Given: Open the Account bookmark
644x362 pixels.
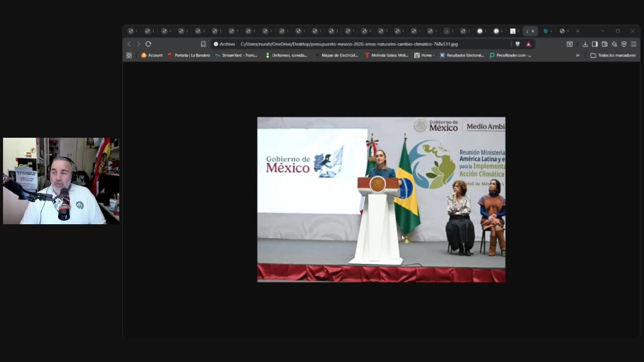Looking at the screenshot, I should pos(152,55).
